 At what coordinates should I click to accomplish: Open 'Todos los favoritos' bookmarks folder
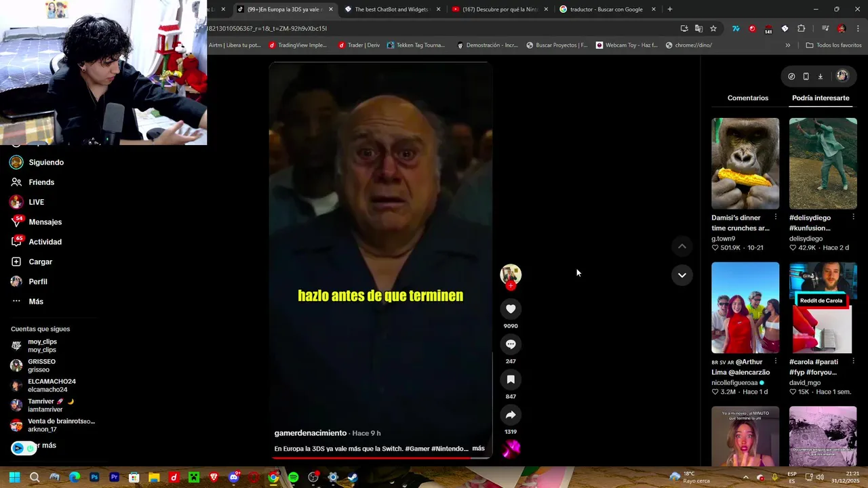[x=833, y=45]
